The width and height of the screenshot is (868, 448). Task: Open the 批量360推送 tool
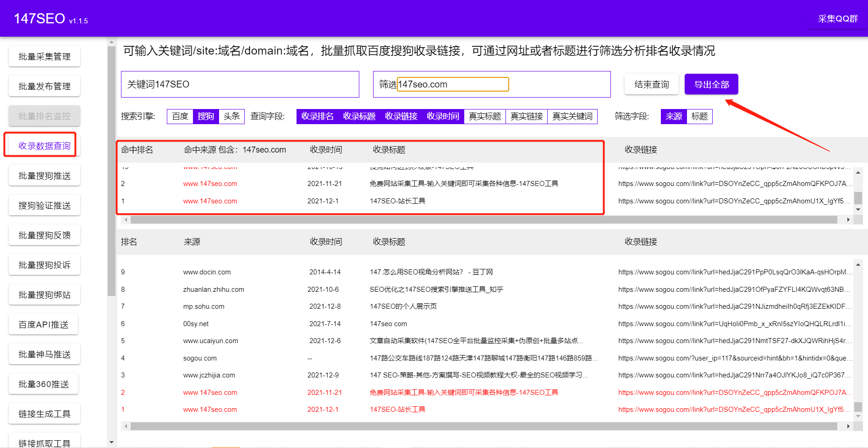pos(44,383)
